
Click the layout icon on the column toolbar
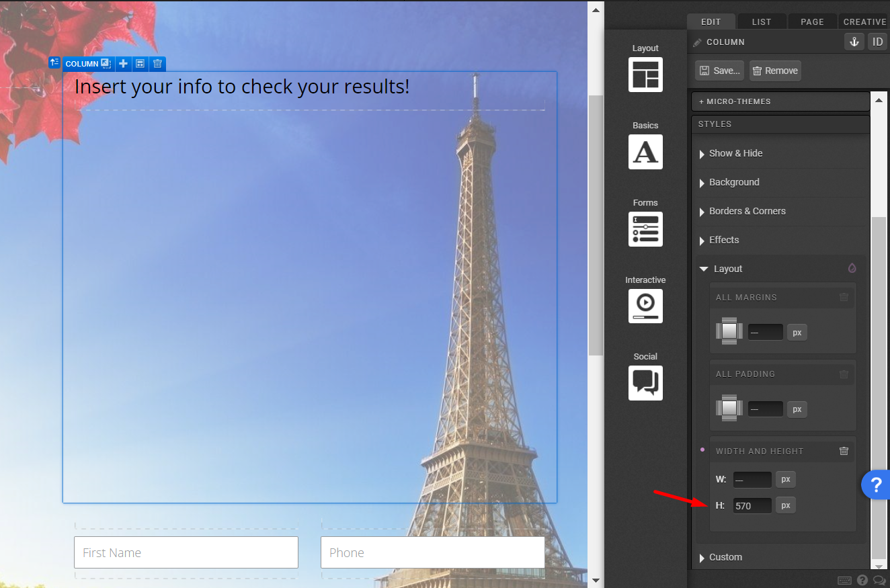140,64
